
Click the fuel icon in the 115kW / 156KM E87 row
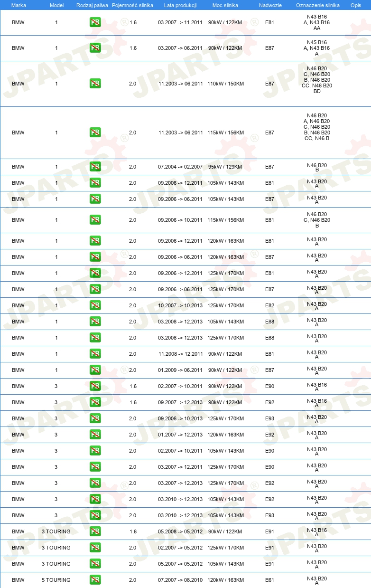pyautogui.click(x=95, y=133)
